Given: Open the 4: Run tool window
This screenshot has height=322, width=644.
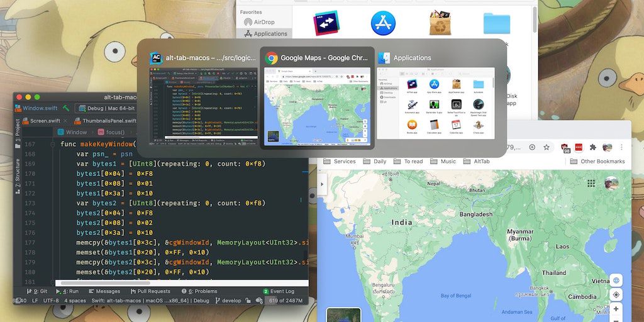Looking at the screenshot, I should coord(67,291).
